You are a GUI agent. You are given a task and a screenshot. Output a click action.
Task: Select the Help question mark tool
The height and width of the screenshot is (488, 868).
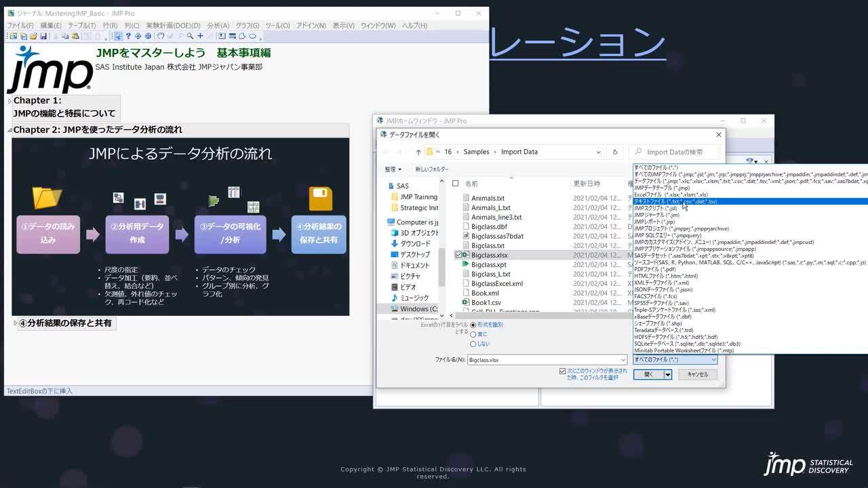128,36
